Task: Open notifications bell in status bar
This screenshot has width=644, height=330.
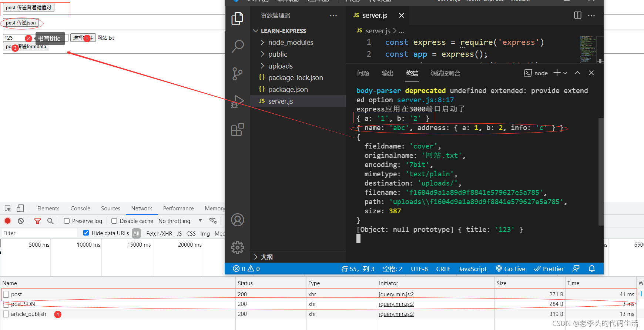Action: coord(592,269)
